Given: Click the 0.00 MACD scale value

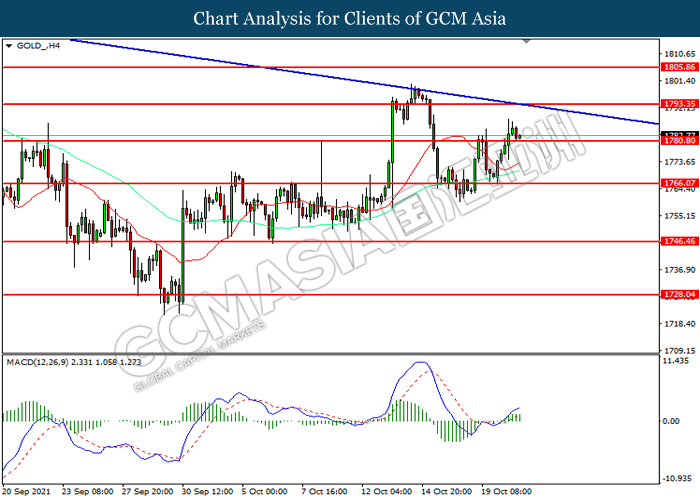Looking at the screenshot, I should [671, 421].
